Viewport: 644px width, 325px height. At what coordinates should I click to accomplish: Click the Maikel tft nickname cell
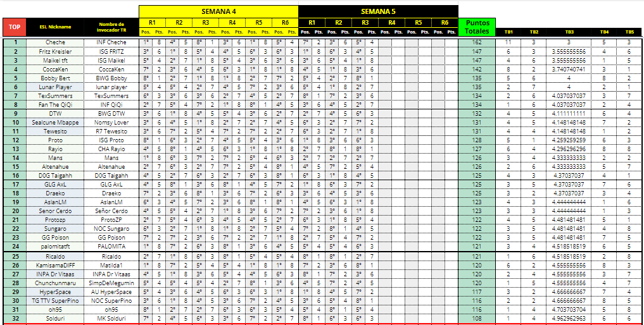tap(55, 60)
